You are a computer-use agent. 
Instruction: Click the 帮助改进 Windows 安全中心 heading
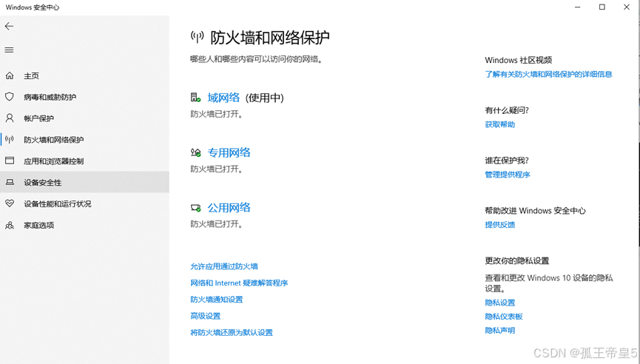pos(536,211)
